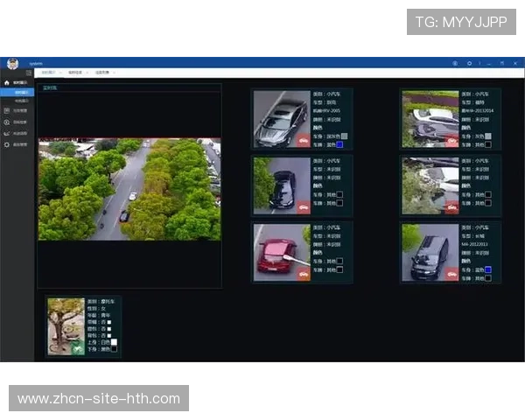This screenshot has height=420, width=525.
Task: Click the green motorcycle badge on bottom card
Action: coord(77,348)
